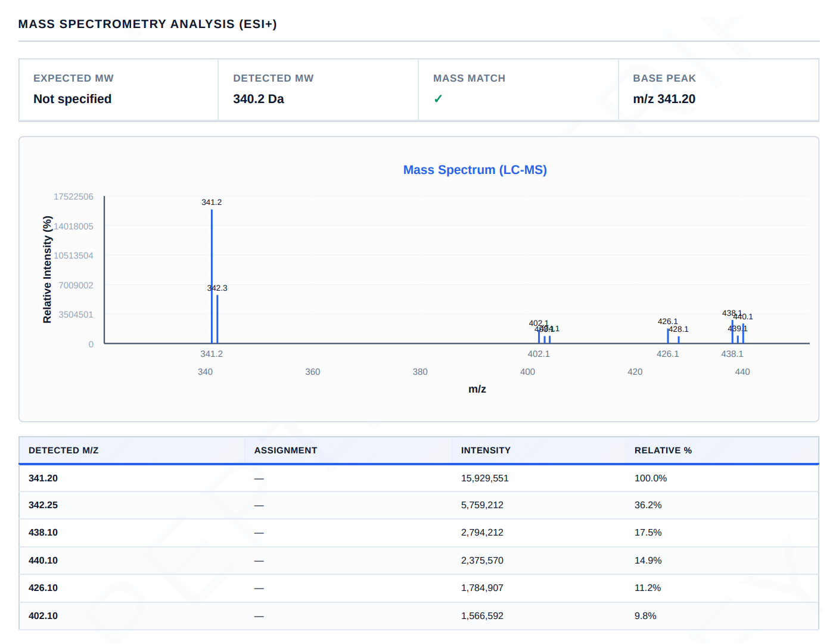Image resolution: width=833 pixels, height=644 pixels.
Task: Select the 440.10 row in the table
Action: click(419, 561)
